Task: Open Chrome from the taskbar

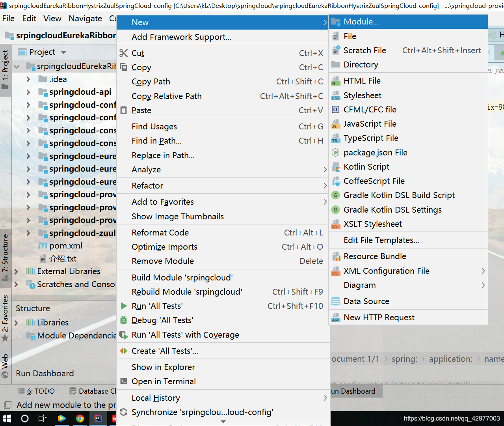Action: [x=80, y=419]
